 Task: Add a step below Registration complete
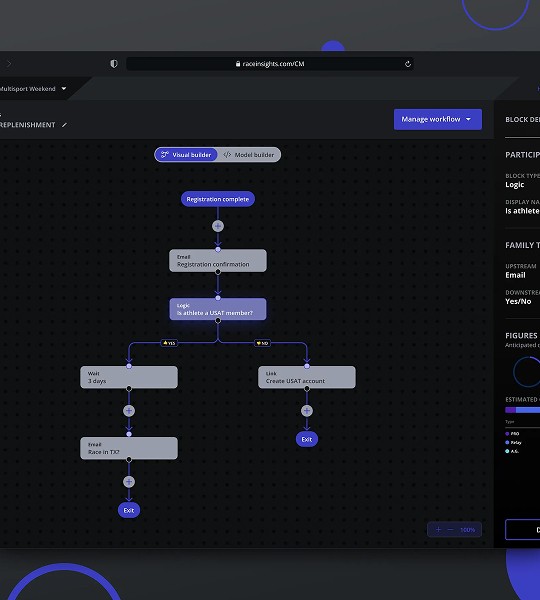coord(218,226)
